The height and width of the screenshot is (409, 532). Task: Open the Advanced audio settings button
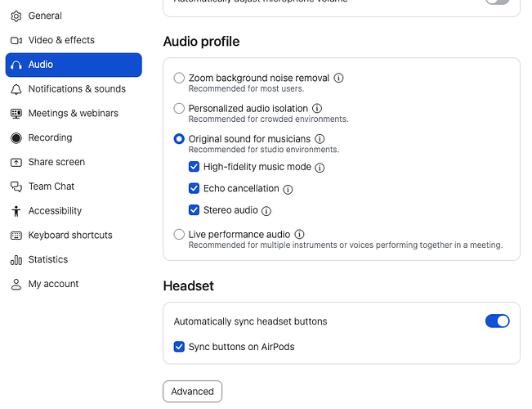coord(192,392)
